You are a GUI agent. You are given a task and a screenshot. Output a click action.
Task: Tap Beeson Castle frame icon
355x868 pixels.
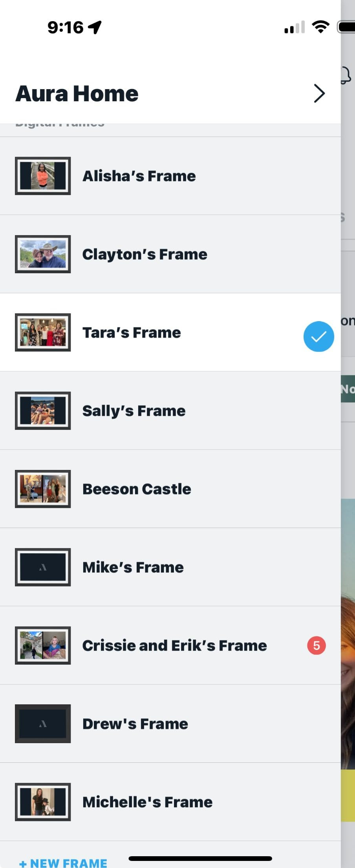[x=43, y=489]
